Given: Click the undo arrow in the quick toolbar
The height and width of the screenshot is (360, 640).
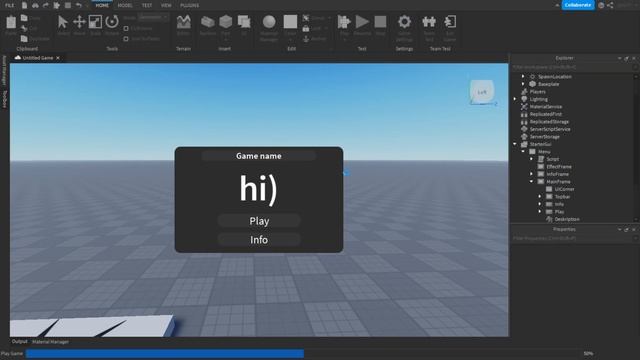Looking at the screenshot, I should coord(79,5).
